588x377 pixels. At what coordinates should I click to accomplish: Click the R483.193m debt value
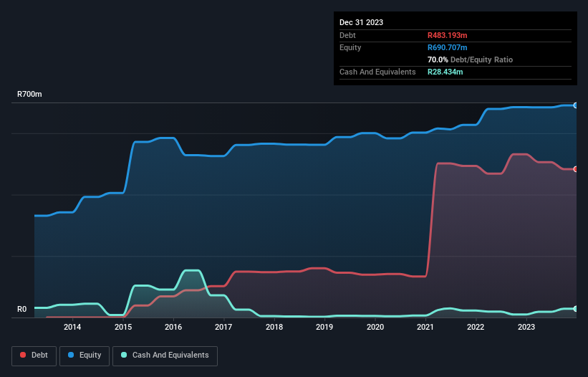[448, 35]
